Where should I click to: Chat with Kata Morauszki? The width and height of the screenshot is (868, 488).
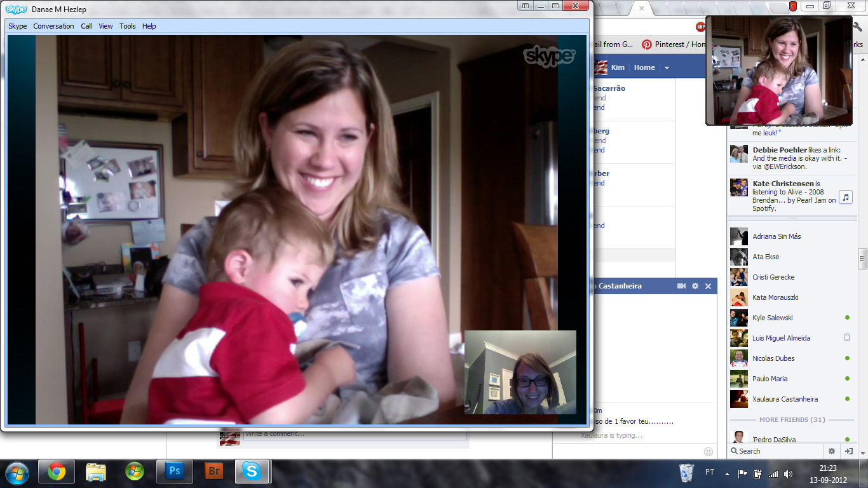click(791, 297)
